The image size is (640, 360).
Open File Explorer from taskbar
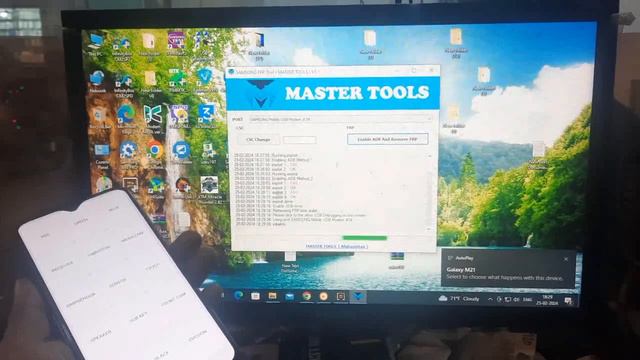pos(272,296)
